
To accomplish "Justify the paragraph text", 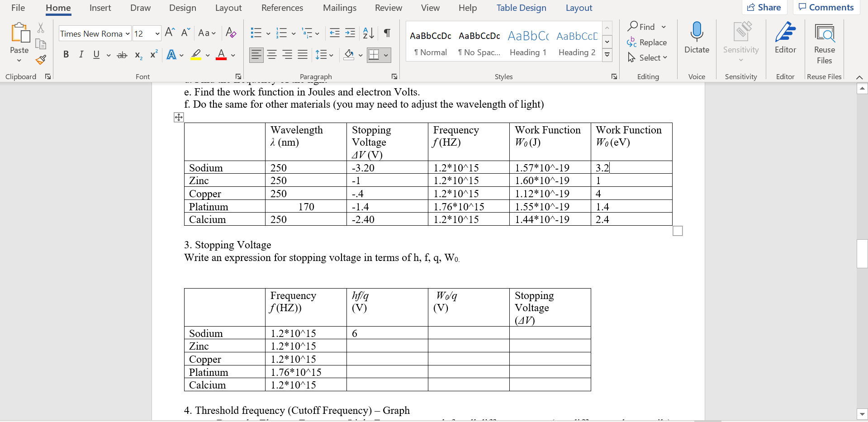I will [303, 55].
